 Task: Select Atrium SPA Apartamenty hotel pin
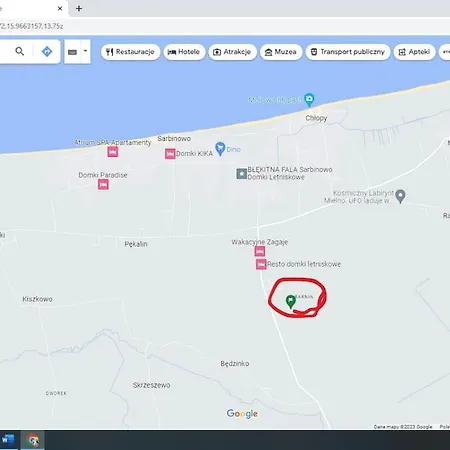click(x=113, y=152)
